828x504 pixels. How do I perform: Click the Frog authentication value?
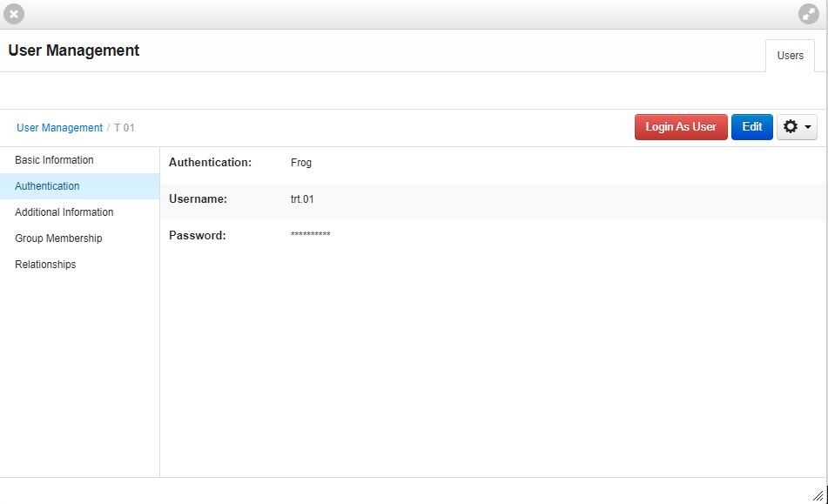(x=301, y=163)
